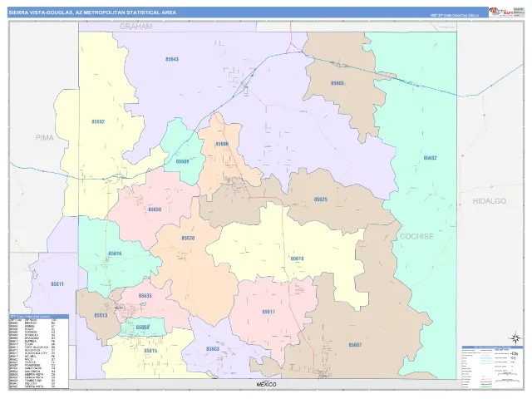Viewport: 532px width, 399px height.
Task: Select ZIP code label 85610
Action: tap(297, 259)
